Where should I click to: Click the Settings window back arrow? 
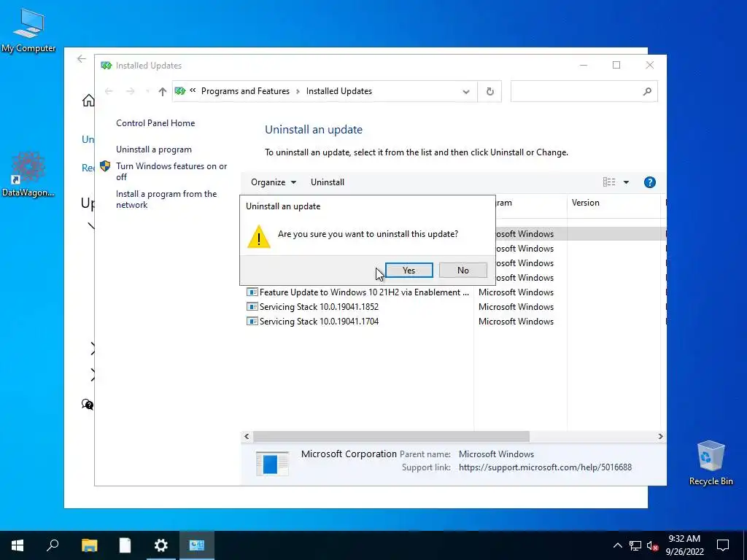82,58
